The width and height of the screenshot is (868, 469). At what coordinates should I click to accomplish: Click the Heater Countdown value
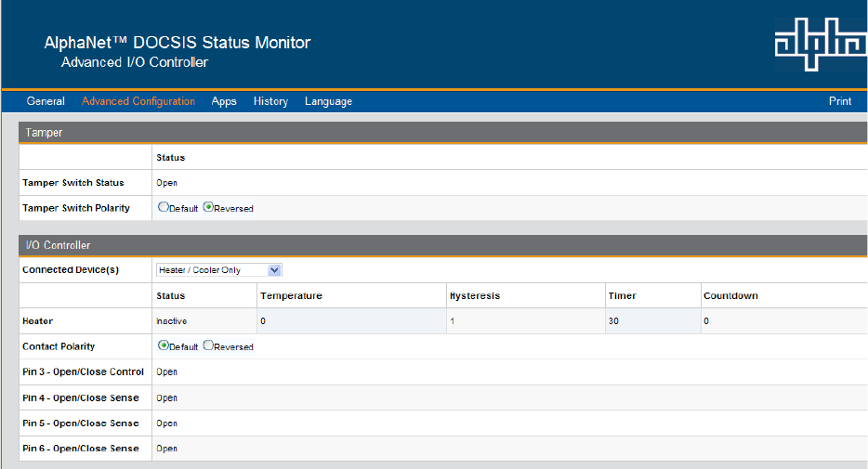(705, 320)
